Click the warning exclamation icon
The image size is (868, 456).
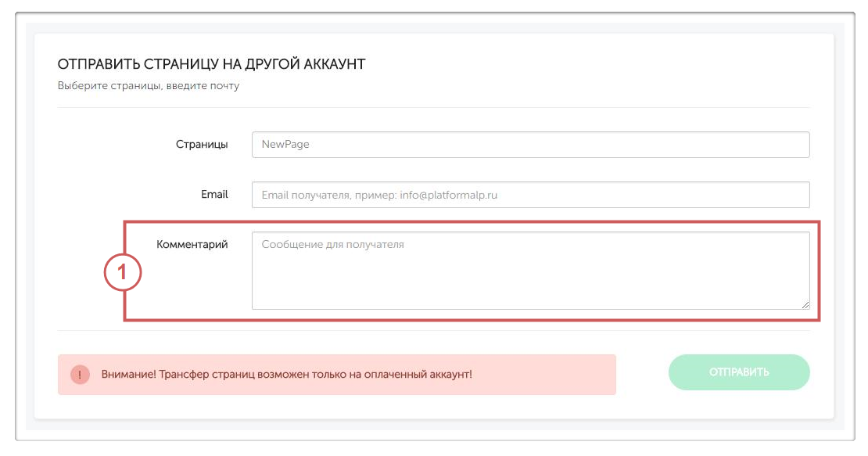pyautogui.click(x=80, y=375)
